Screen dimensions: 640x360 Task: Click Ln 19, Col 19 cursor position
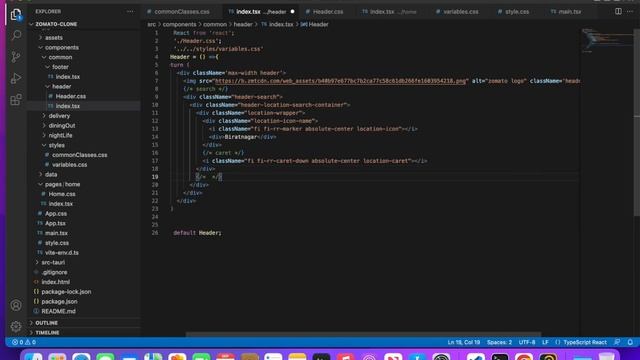[x=464, y=342]
